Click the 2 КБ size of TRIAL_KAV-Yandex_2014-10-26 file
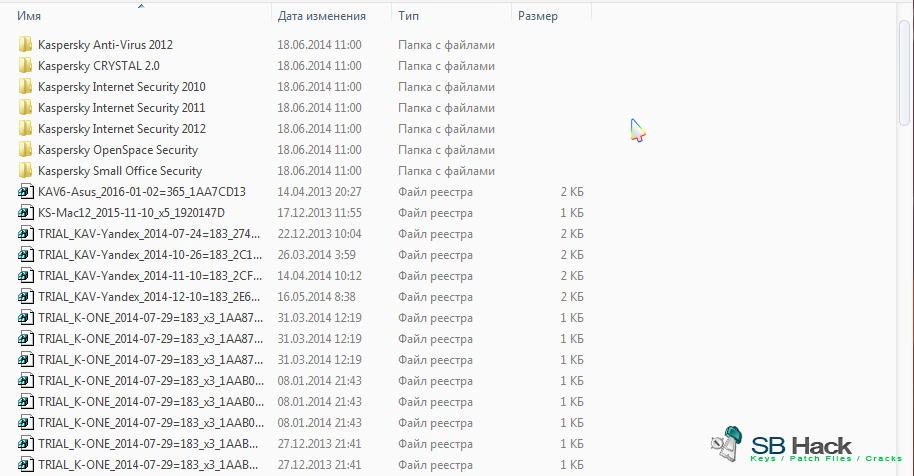 click(572, 255)
